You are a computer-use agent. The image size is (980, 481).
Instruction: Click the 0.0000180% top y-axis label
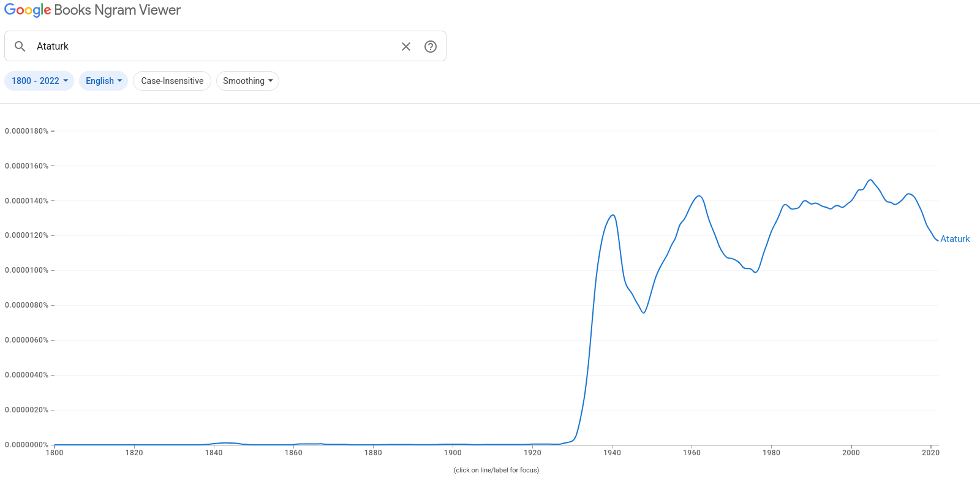(x=26, y=131)
